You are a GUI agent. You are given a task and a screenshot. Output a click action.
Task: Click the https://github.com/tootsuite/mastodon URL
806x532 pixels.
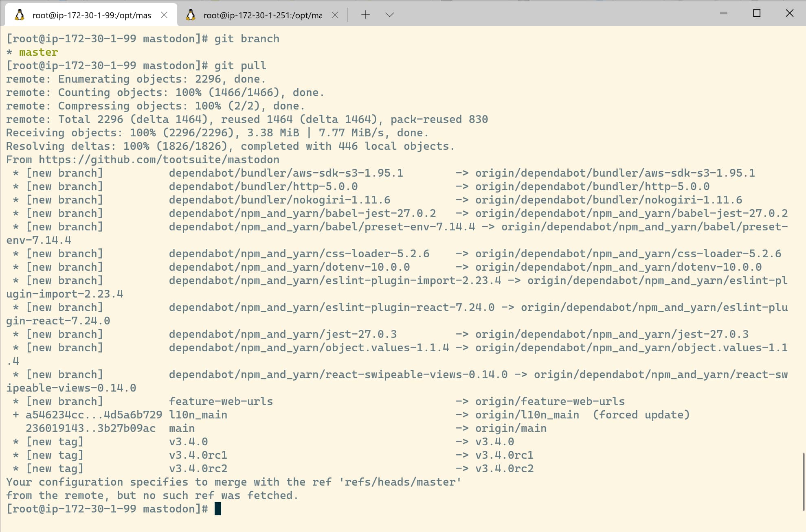(x=159, y=160)
